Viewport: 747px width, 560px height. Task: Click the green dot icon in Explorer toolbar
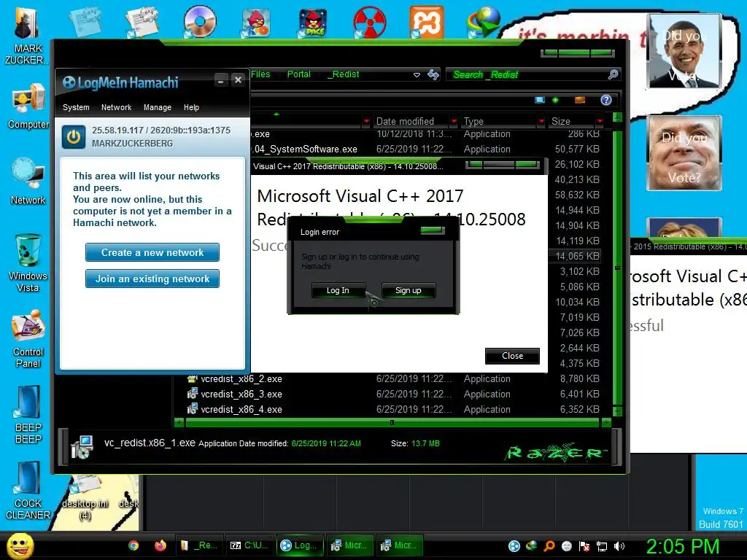(555, 100)
